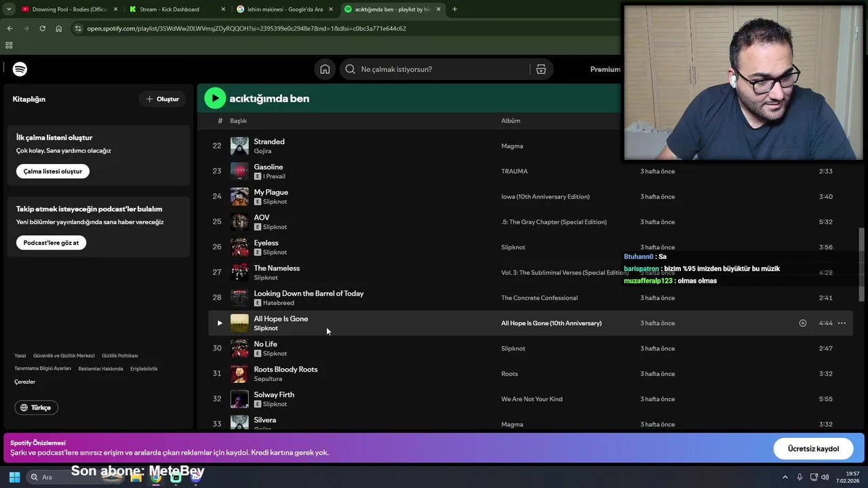The height and width of the screenshot is (488, 868).
Task: Click the Başlık column header
Action: 238,121
